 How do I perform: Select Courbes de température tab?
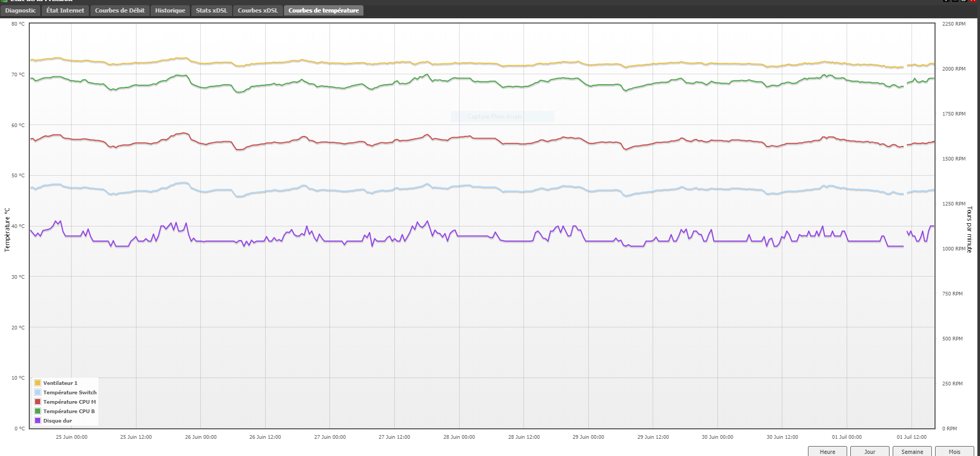(324, 10)
